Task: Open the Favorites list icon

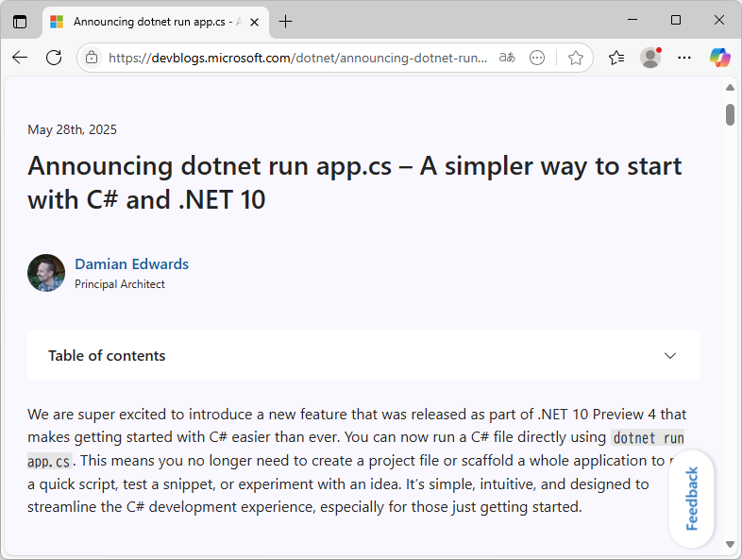Action: 616,58
